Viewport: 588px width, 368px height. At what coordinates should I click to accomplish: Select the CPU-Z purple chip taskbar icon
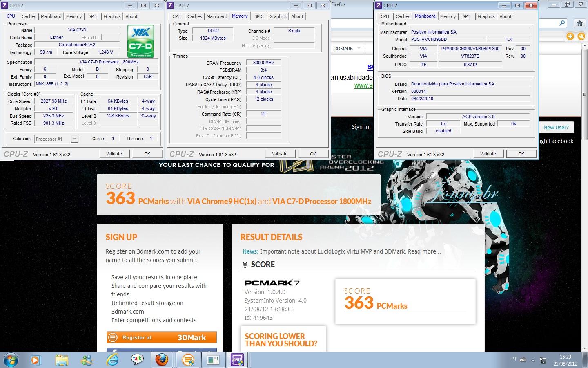pyautogui.click(x=237, y=360)
